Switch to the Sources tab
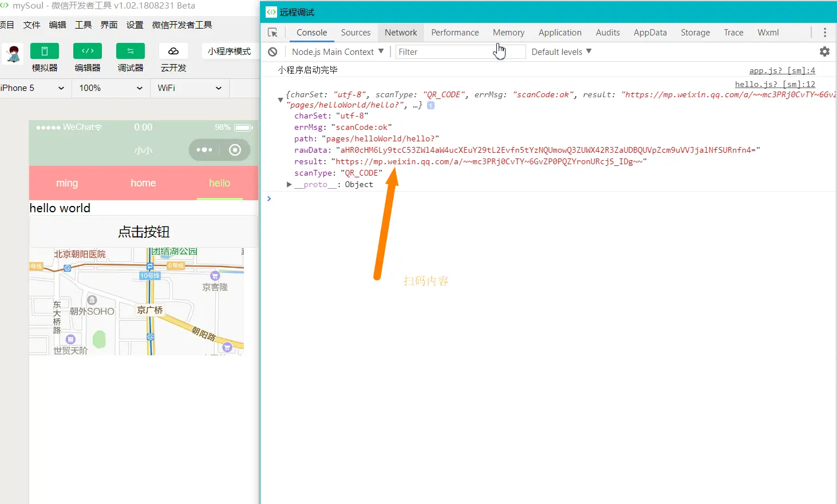The image size is (837, 504). (x=356, y=33)
